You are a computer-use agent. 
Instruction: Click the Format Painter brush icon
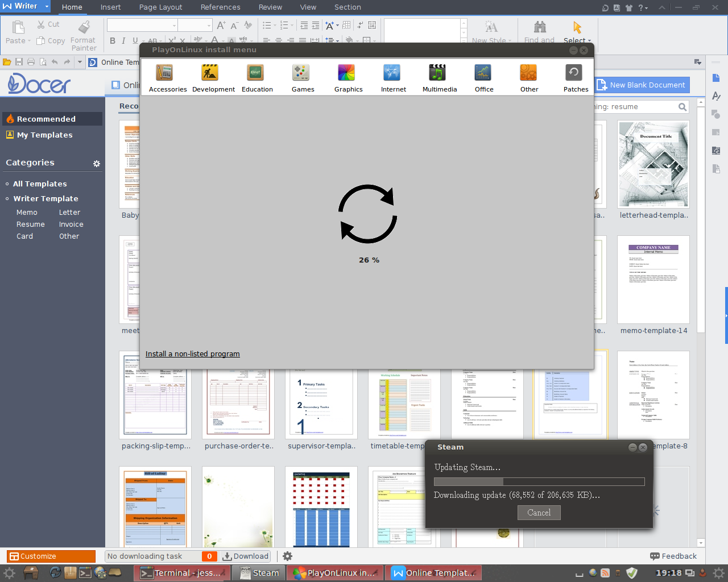[84, 27]
